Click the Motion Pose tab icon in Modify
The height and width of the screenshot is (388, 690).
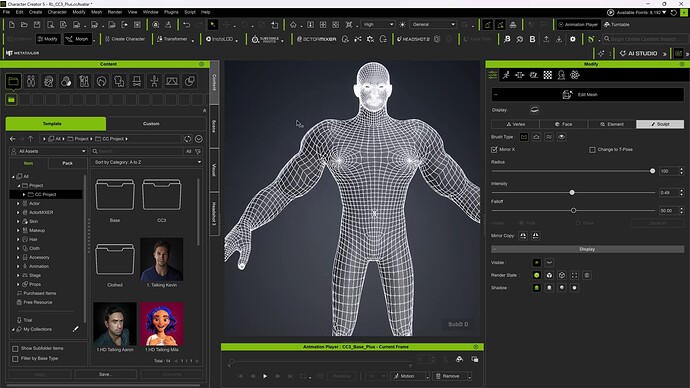(x=506, y=75)
